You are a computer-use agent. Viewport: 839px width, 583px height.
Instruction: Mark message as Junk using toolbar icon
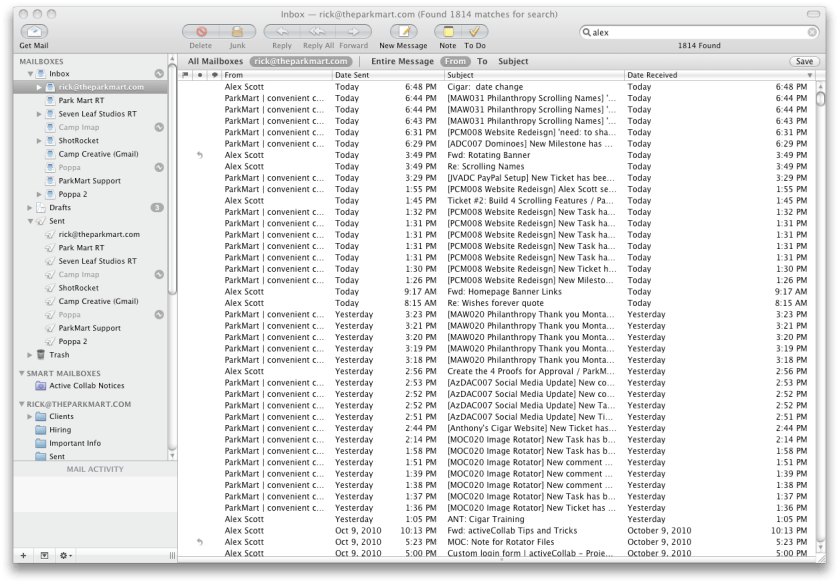click(x=237, y=32)
